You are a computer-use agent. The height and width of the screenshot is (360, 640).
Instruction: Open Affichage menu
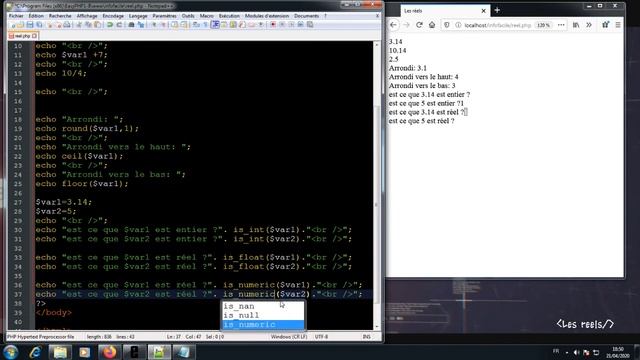click(87, 16)
